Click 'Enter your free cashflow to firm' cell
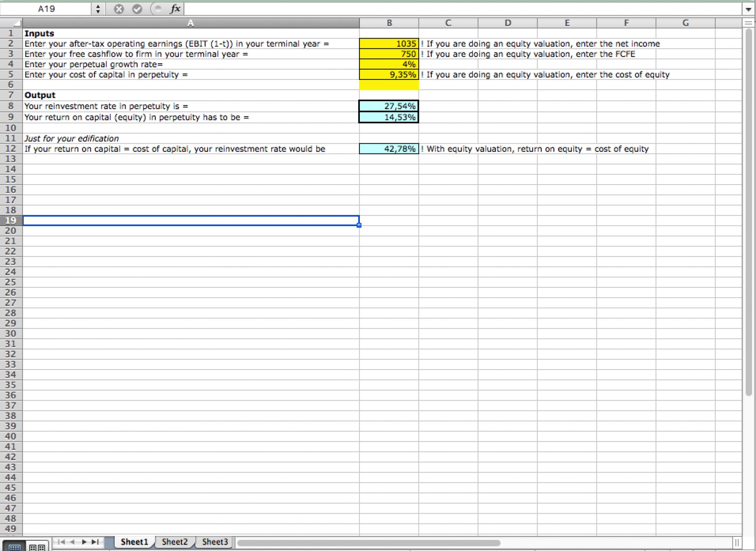Viewport: 756px width, 551px height. (191, 54)
